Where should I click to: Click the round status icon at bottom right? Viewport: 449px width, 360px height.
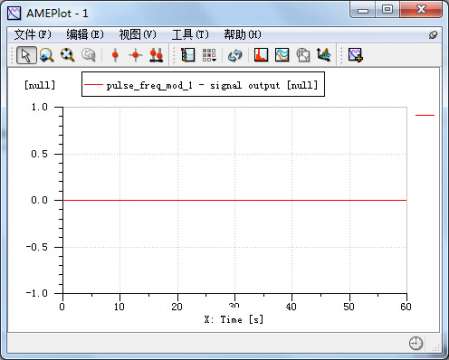coord(416,343)
